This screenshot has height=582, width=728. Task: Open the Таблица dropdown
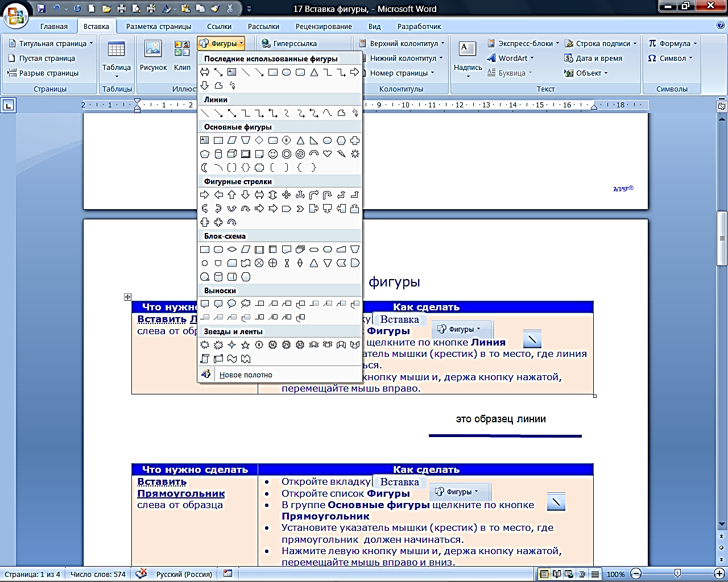(x=116, y=60)
